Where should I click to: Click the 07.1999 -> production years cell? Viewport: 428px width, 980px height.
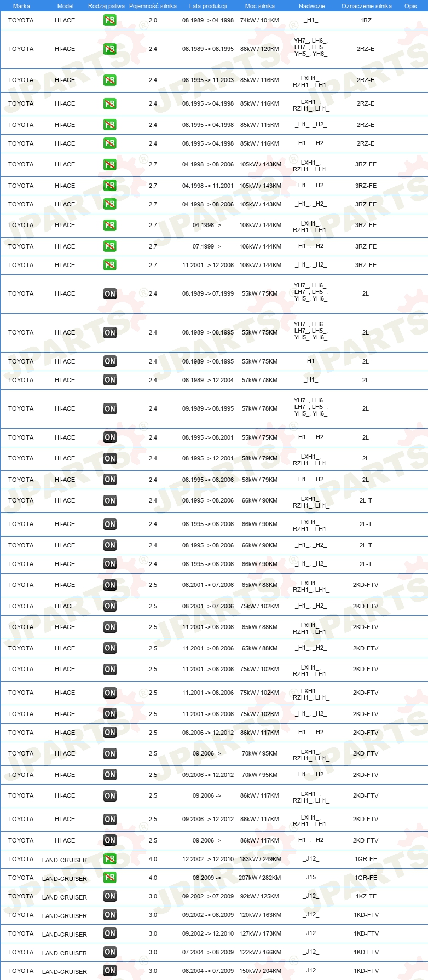[207, 246]
